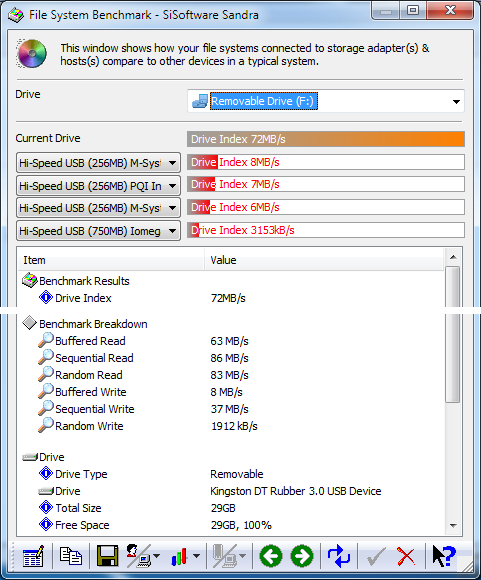Click the orange Drive Index 72MB/s bar

pyautogui.click(x=326, y=139)
